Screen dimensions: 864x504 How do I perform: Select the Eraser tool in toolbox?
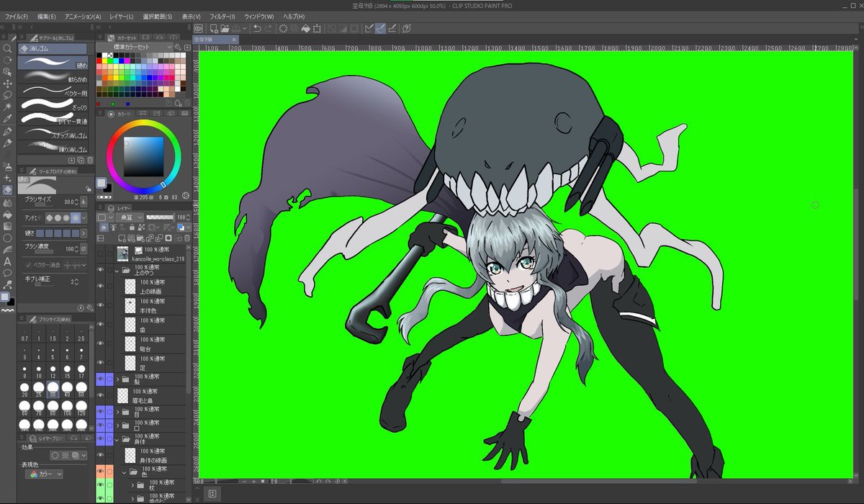click(x=7, y=190)
